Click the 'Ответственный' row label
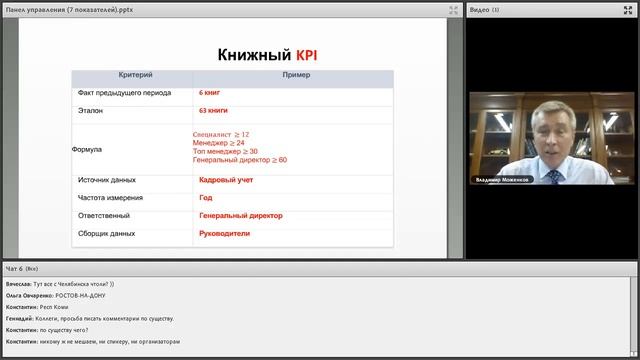Viewport: 640px width, 360px height. [104, 216]
